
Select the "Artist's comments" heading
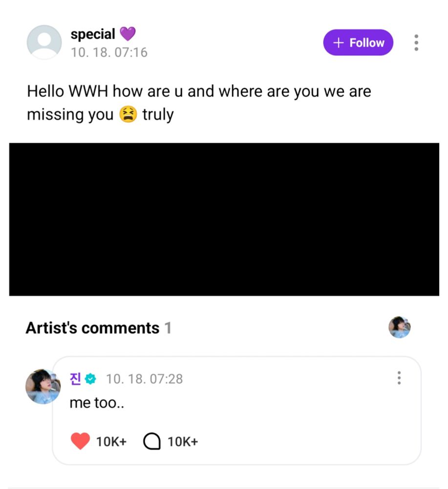tap(92, 328)
